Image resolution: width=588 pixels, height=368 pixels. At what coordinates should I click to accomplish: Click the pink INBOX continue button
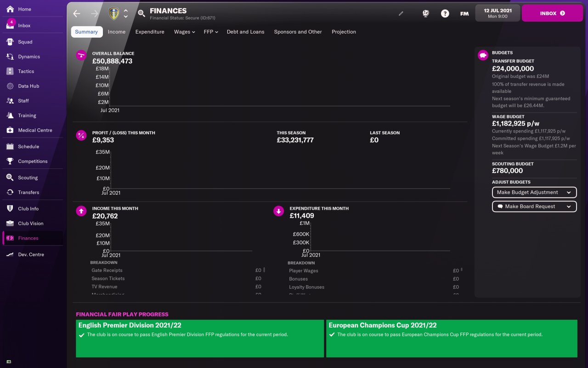553,13
